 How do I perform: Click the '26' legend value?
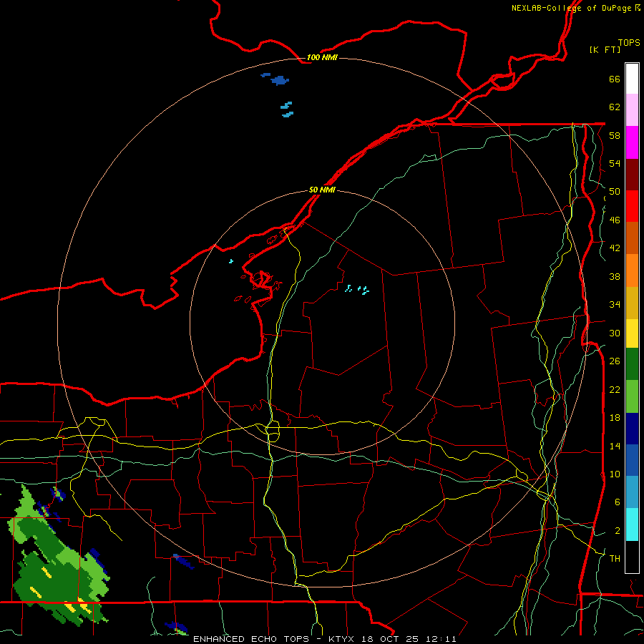pos(615,361)
